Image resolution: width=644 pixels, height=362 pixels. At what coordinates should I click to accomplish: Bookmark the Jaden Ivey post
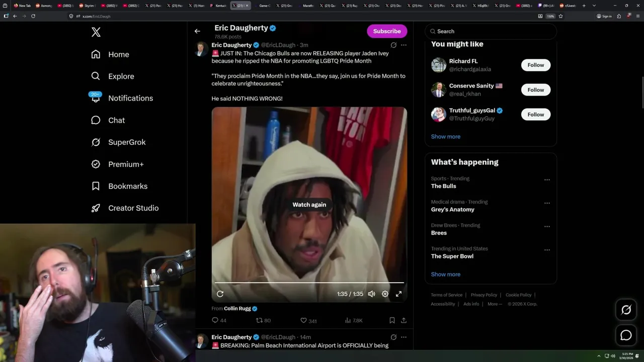tap(392, 320)
